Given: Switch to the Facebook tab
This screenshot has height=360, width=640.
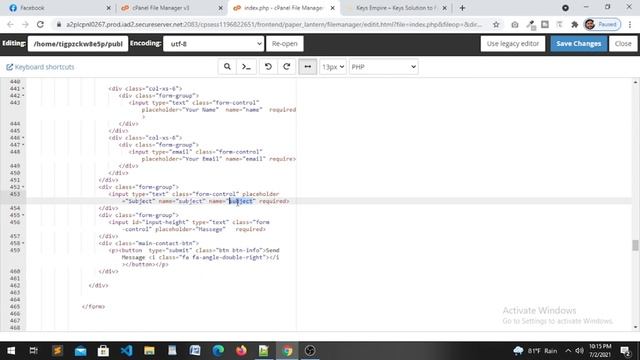Looking at the screenshot, I should (57, 8).
